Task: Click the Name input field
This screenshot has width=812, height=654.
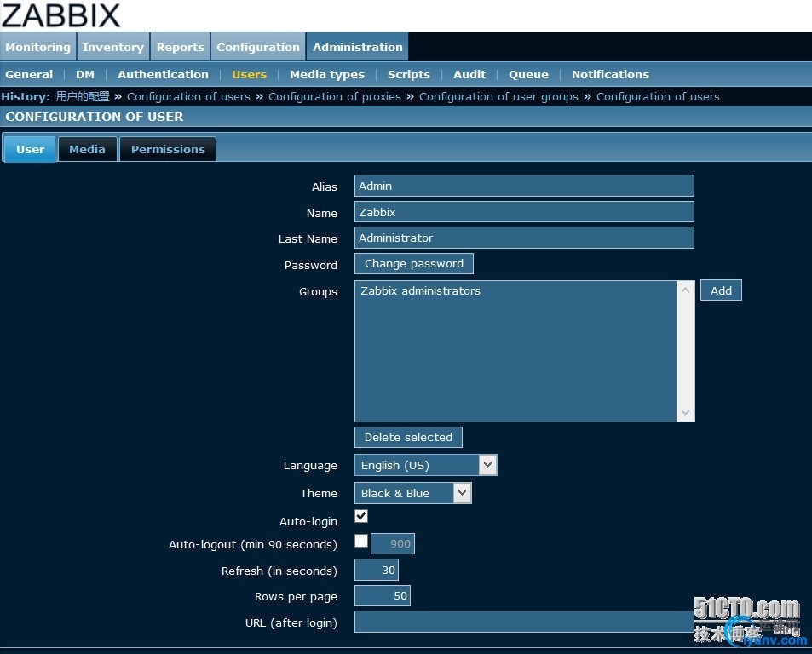Action: pos(524,212)
